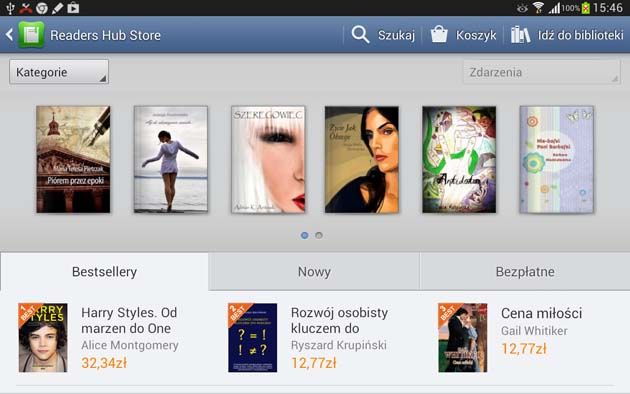This screenshot has height=394, width=630.
Task: Switch to the Bestsellery tab
Action: pyautogui.click(x=104, y=272)
